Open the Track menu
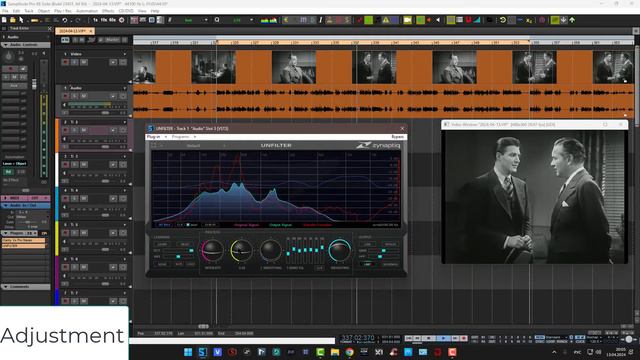Screen dimensions: 640x360 point(29,11)
